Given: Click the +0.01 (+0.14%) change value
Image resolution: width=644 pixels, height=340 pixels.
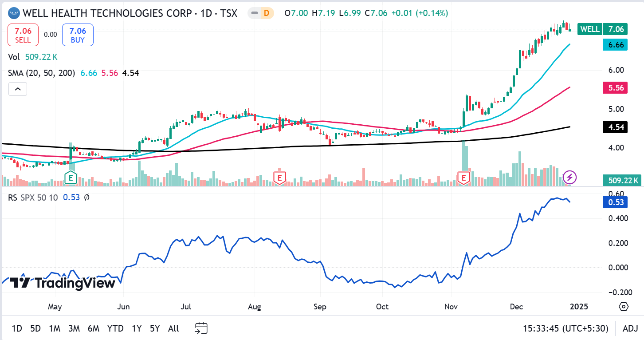Looking at the screenshot, I should (420, 13).
